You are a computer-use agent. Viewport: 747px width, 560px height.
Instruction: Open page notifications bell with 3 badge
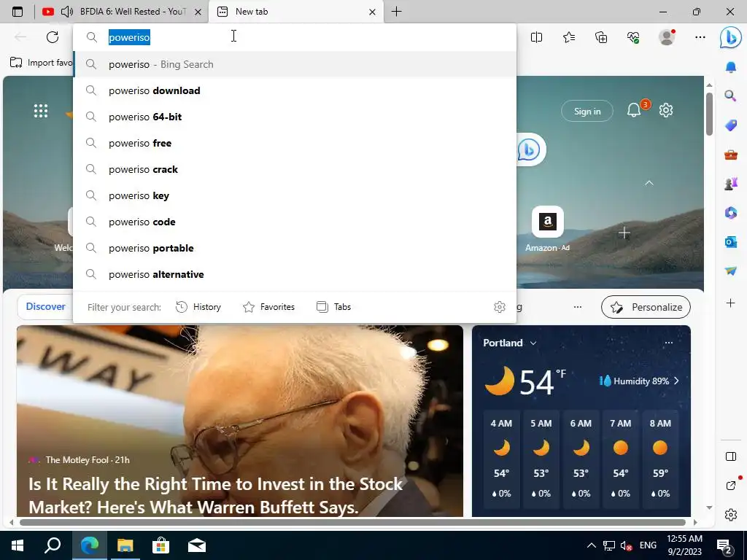(635, 110)
